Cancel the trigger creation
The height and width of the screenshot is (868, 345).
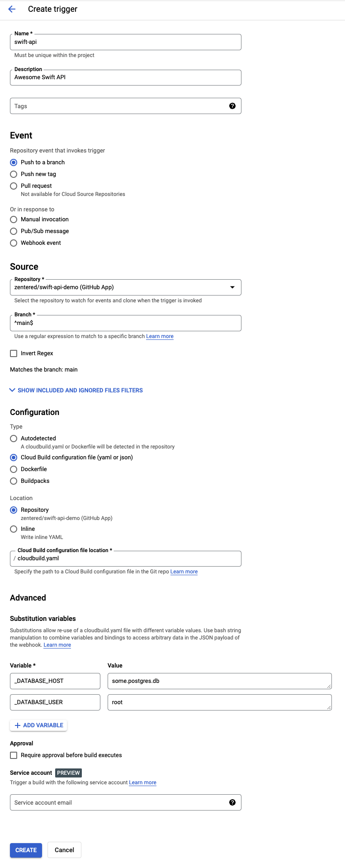click(x=64, y=850)
